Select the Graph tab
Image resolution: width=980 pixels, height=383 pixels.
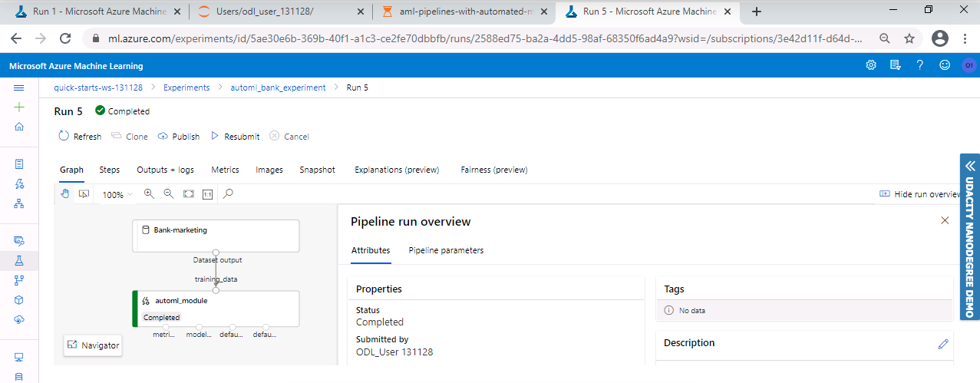click(71, 170)
